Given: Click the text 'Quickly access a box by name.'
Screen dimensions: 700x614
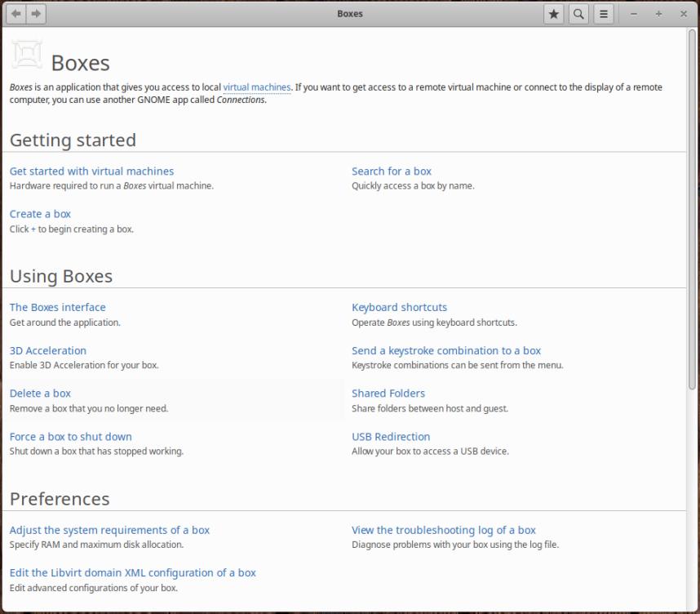Looking at the screenshot, I should tap(413, 186).
